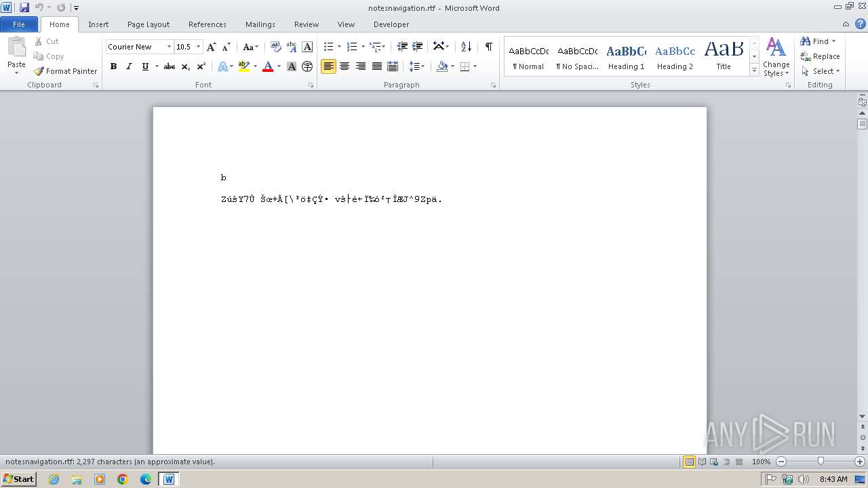Click Shrink Font icon
Screen dimensions: 868x488
[226, 47]
